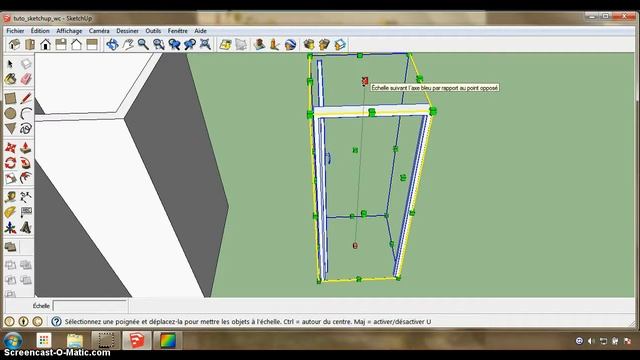This screenshot has width=640, height=360.
Task: Click the Toggle Terrain icon
Action: 241,44
